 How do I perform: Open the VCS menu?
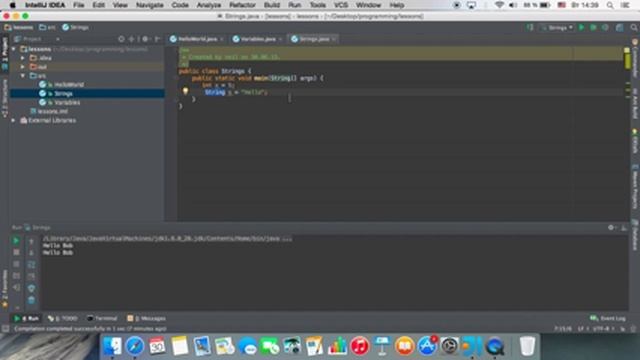pyautogui.click(x=341, y=5)
